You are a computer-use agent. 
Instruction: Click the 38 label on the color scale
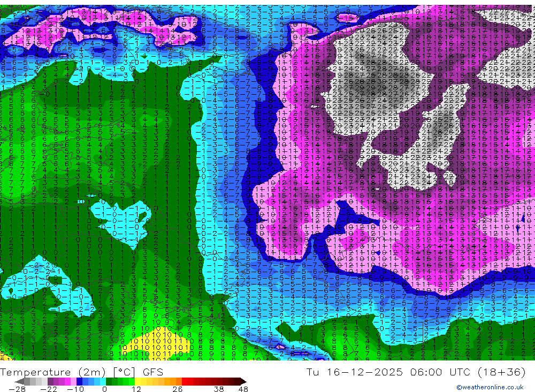click(x=219, y=389)
